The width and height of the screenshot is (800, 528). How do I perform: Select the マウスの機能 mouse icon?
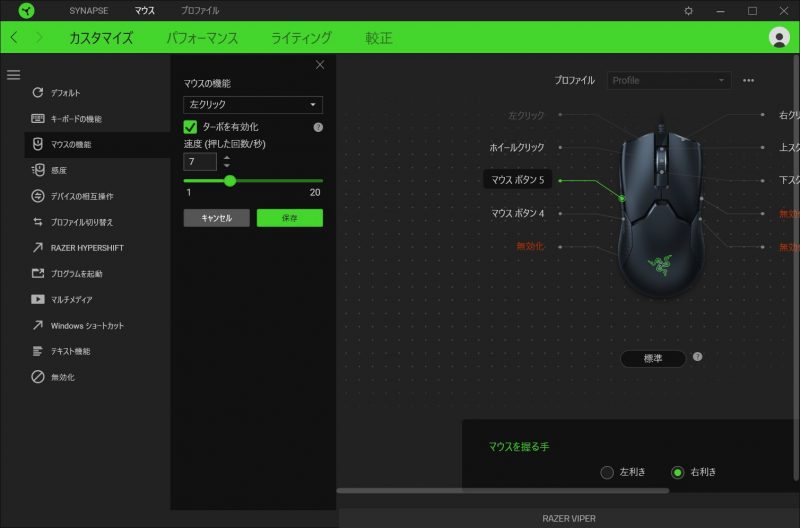(38, 144)
